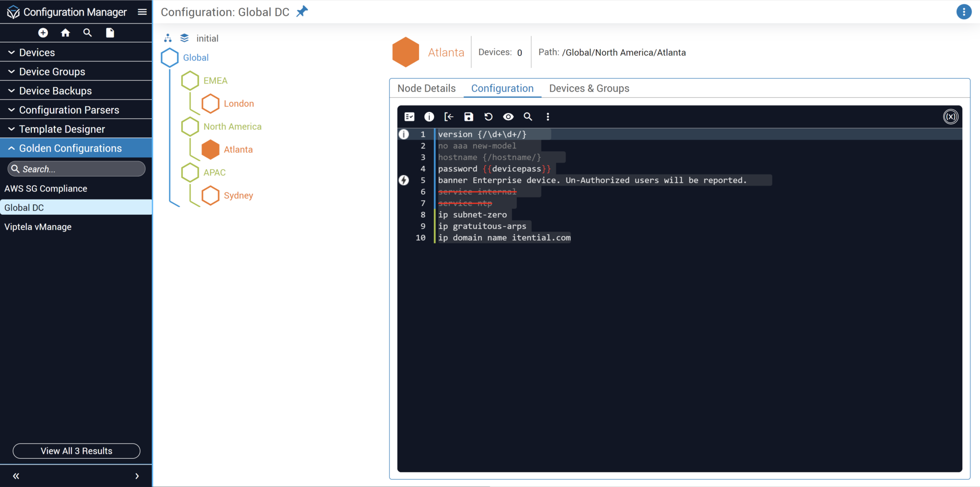Open the Devices & Groups tab

pyautogui.click(x=589, y=89)
